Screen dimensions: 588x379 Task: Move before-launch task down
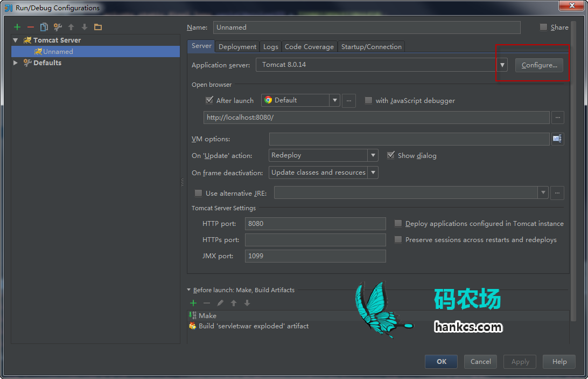[x=247, y=303]
